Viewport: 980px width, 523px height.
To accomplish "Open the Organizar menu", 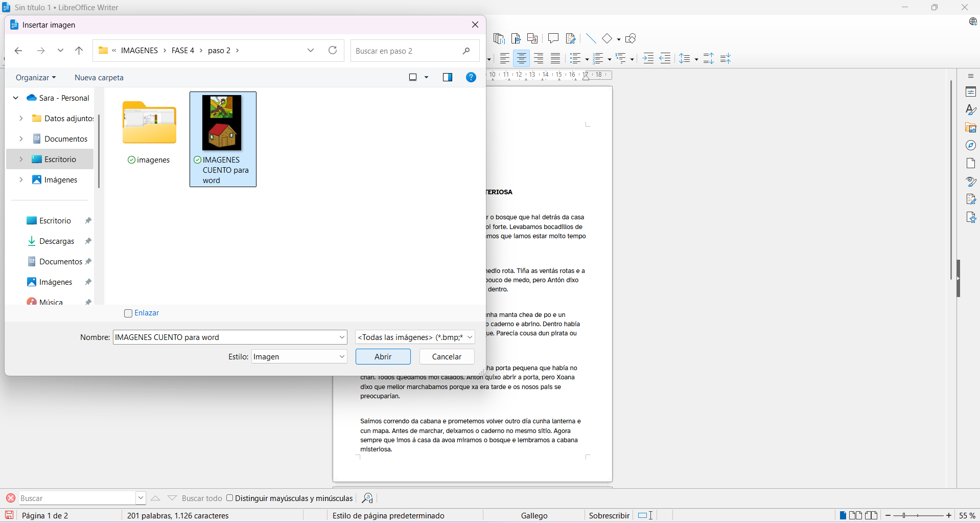I will click(x=35, y=78).
